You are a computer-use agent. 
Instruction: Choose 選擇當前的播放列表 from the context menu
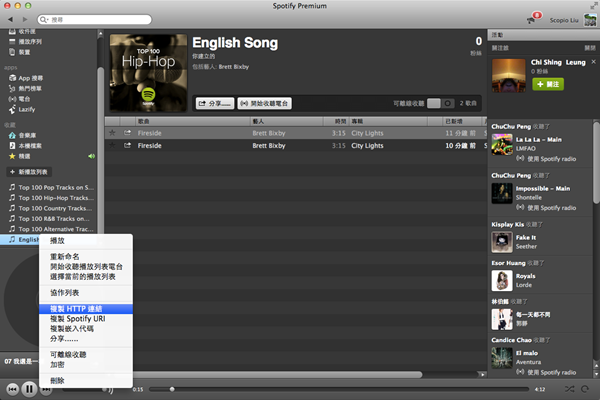[86, 276]
